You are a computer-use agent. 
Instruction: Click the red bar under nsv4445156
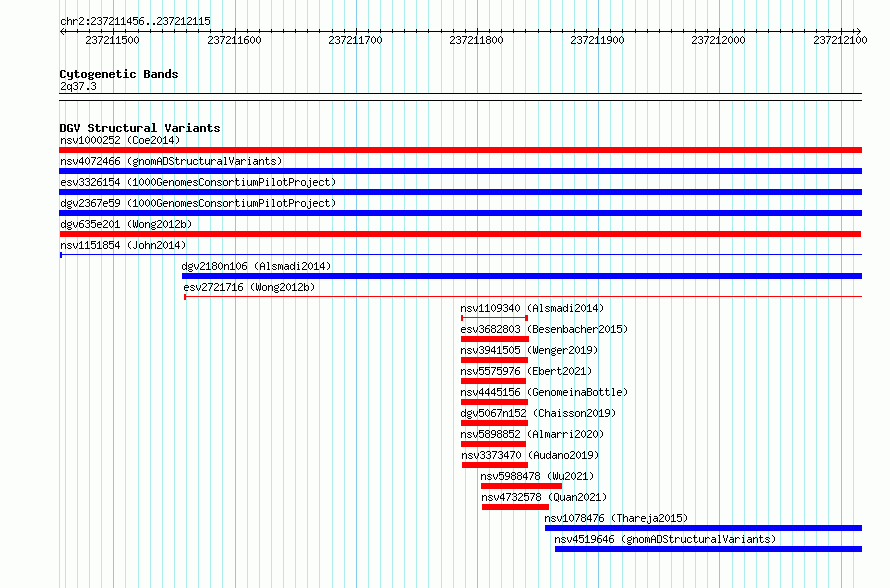pos(494,402)
